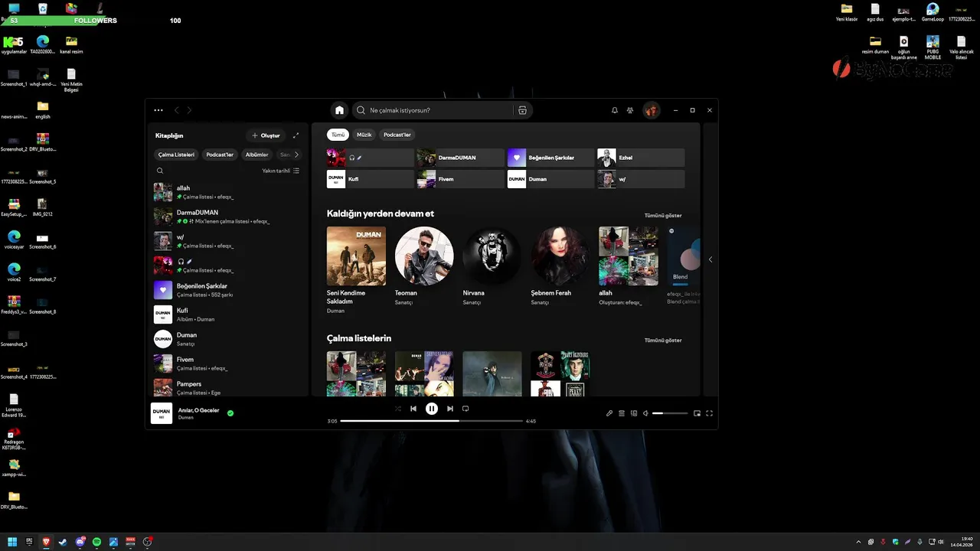Open the queue icon in player bar
This screenshot has width=980, height=551.
622,413
